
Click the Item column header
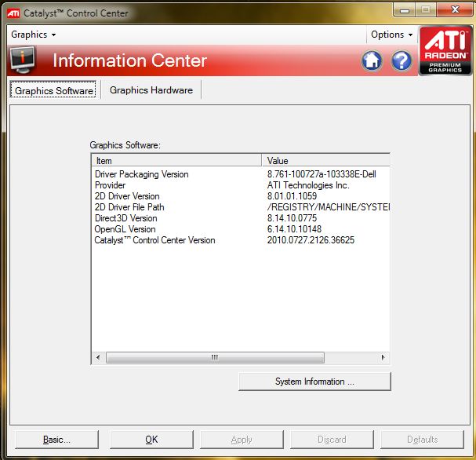(176, 160)
